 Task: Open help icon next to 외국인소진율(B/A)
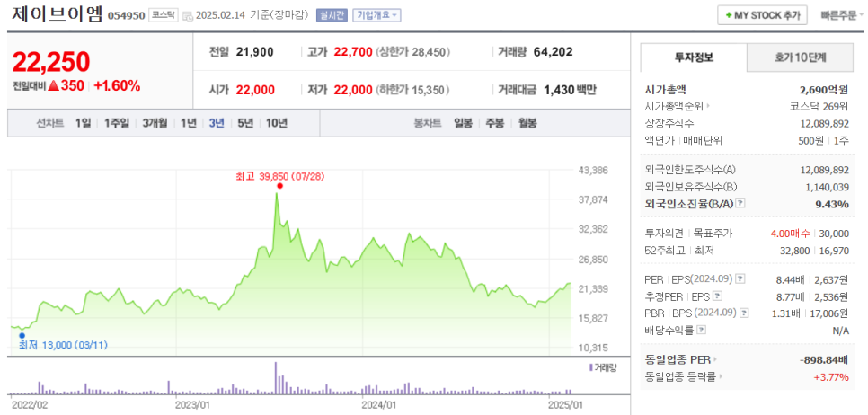point(740,204)
